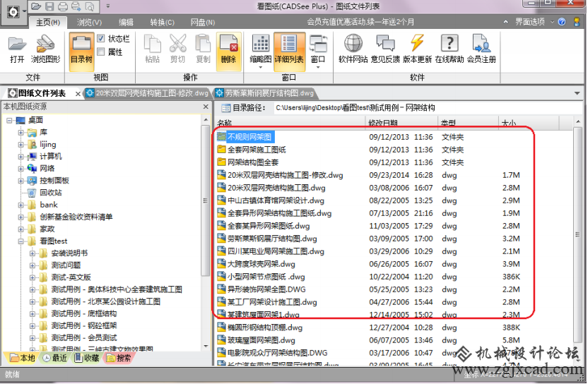Collapse the 看图test tree node
The image size is (588, 384).
pyautogui.click(x=21, y=241)
